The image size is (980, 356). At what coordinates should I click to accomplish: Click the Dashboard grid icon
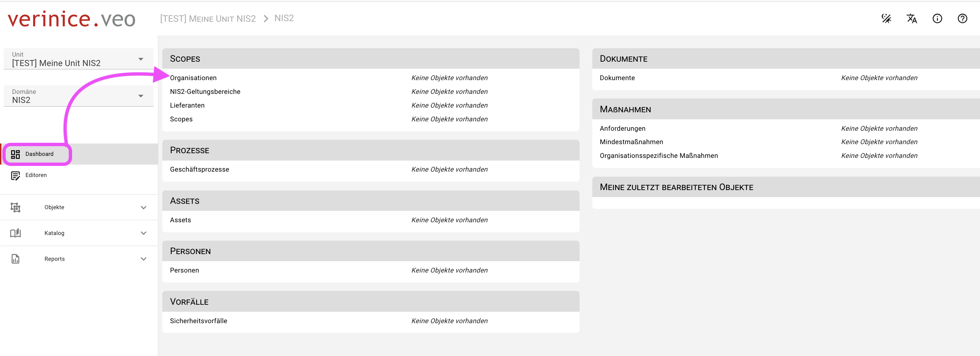point(15,154)
